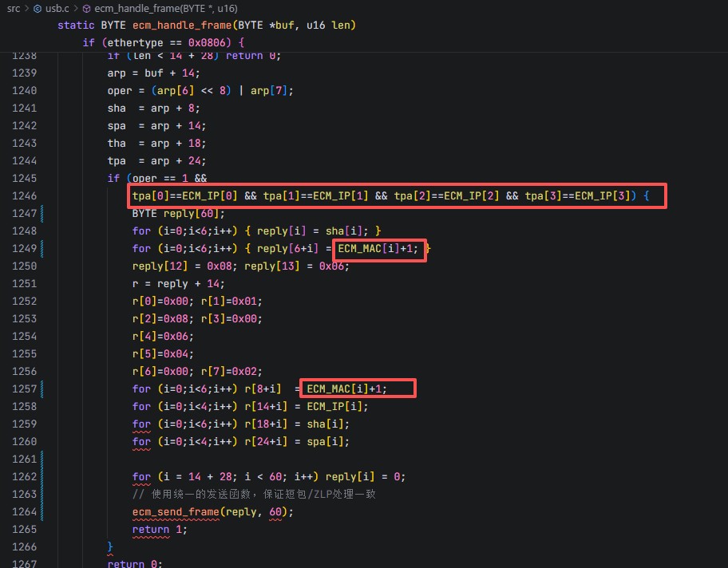Image resolution: width=728 pixels, height=568 pixels.
Task: Click line number 1265
Action: (24, 530)
